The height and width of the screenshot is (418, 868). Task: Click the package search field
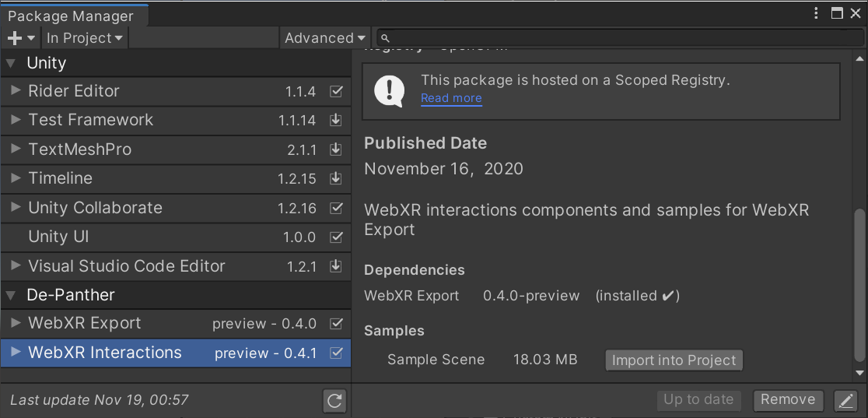point(620,37)
